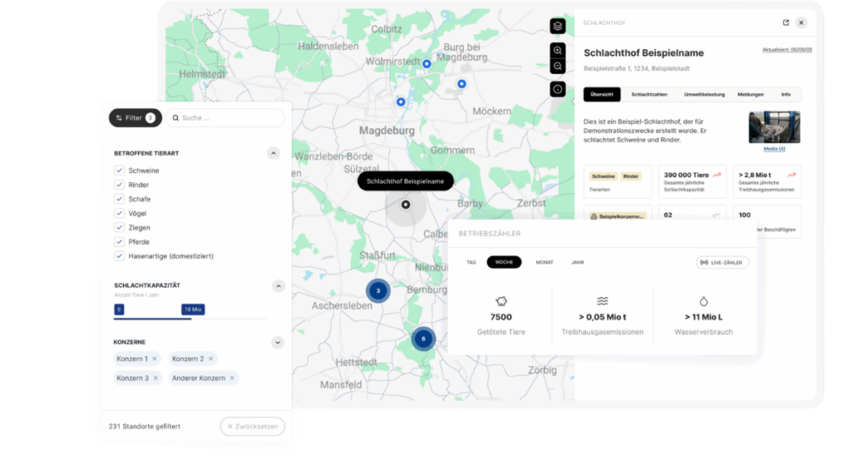Uncheck the Schweine animal filter
868x456 pixels.
[x=120, y=170]
